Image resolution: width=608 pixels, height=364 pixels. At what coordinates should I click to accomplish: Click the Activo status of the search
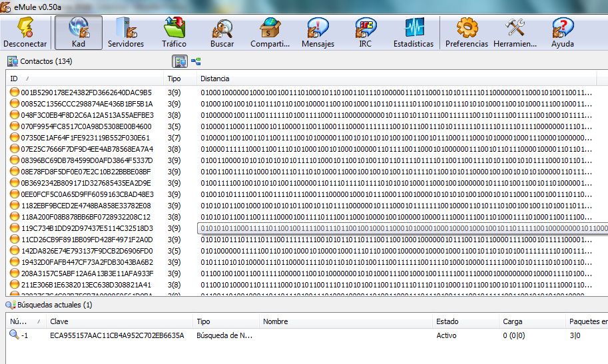pos(446,335)
